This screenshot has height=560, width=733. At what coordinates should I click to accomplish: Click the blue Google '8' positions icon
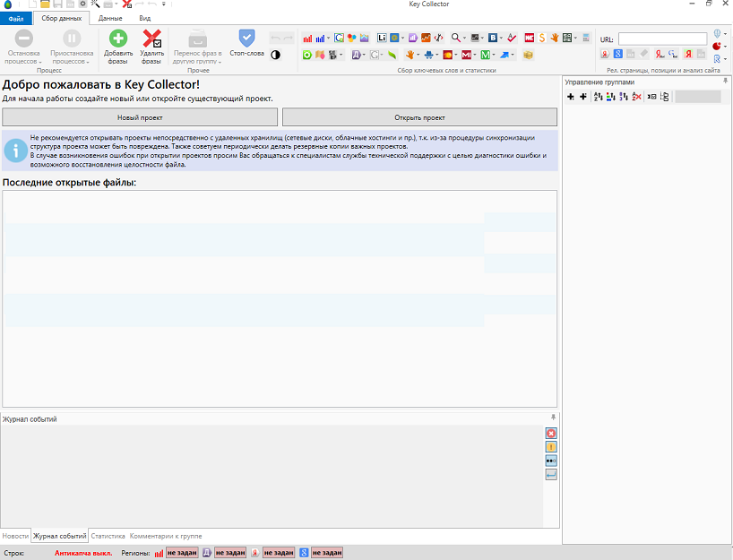pos(618,54)
